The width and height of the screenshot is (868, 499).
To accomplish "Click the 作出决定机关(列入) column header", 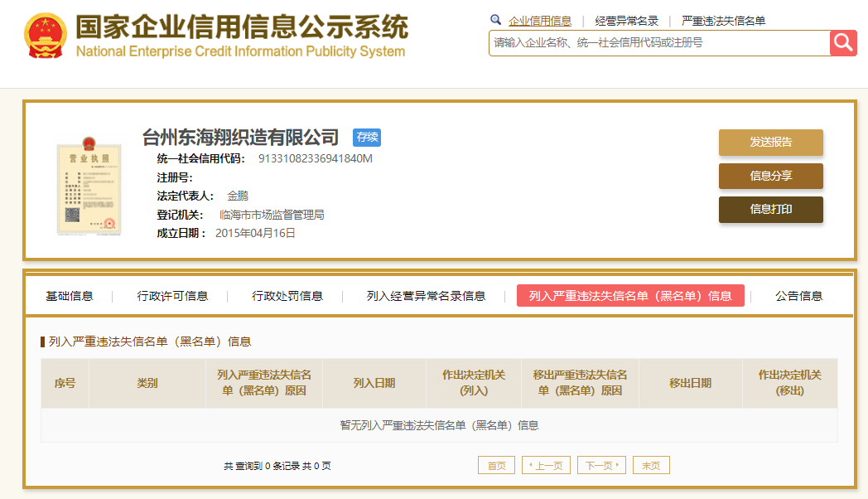I will tap(474, 383).
